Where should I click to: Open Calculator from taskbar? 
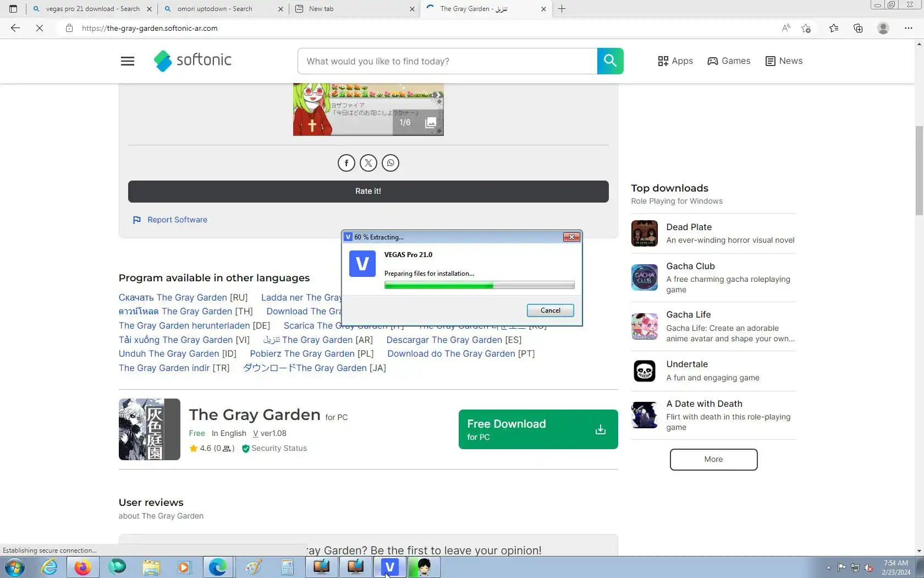(x=287, y=567)
